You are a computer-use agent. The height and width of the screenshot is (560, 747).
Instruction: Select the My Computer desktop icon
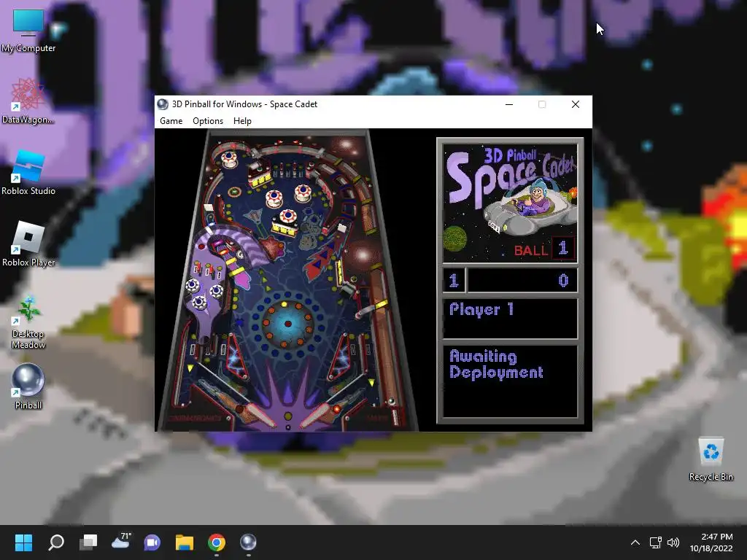(x=28, y=31)
